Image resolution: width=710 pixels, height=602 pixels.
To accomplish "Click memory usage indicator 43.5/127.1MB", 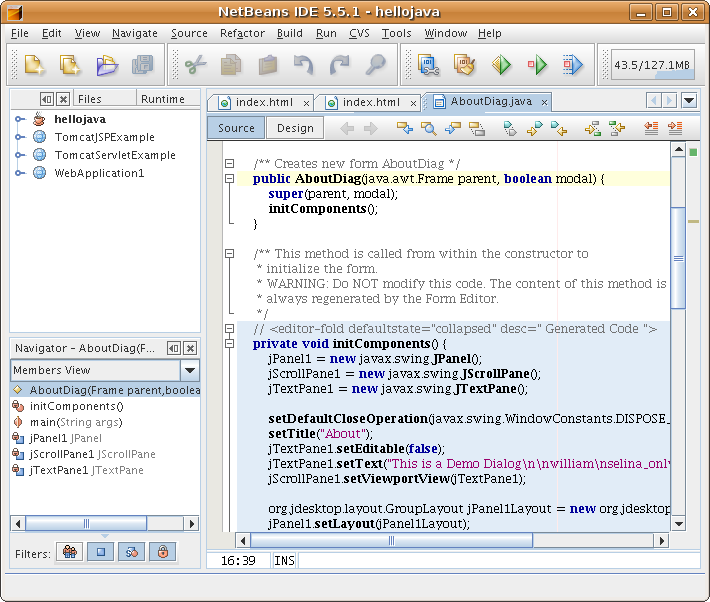I will point(652,65).
